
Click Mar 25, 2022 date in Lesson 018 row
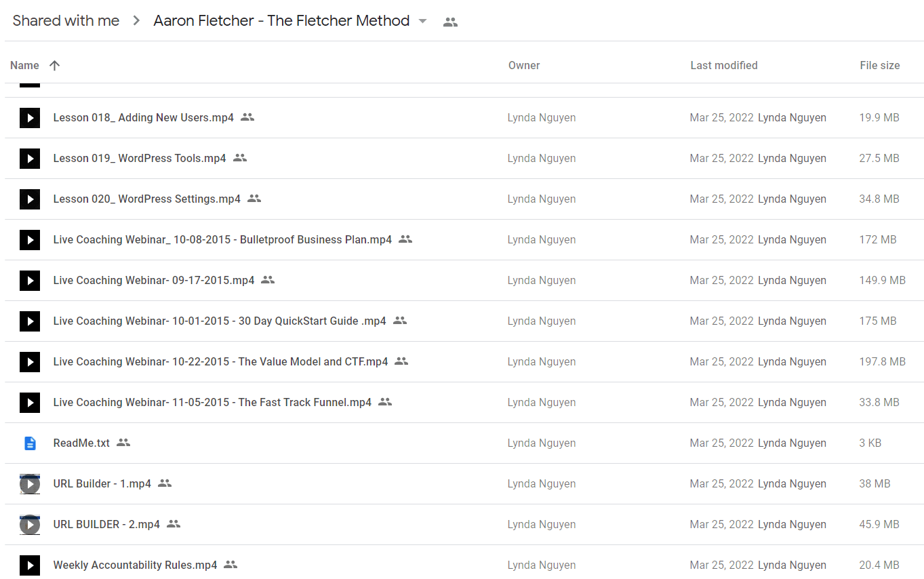722,118
